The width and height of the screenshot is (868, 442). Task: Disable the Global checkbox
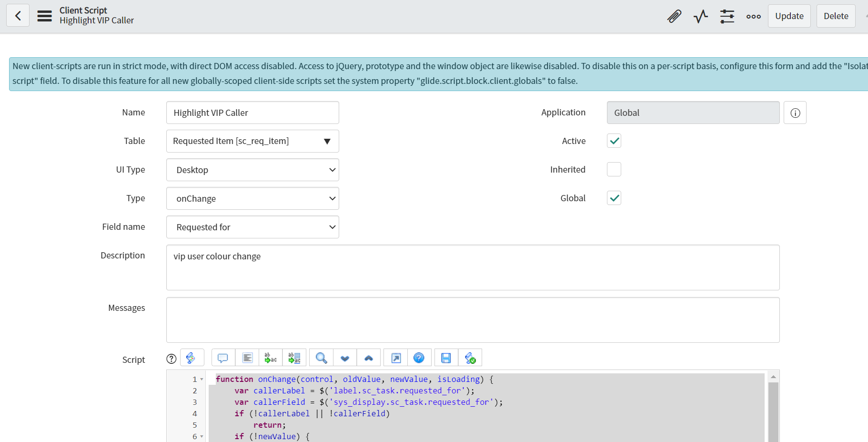614,198
